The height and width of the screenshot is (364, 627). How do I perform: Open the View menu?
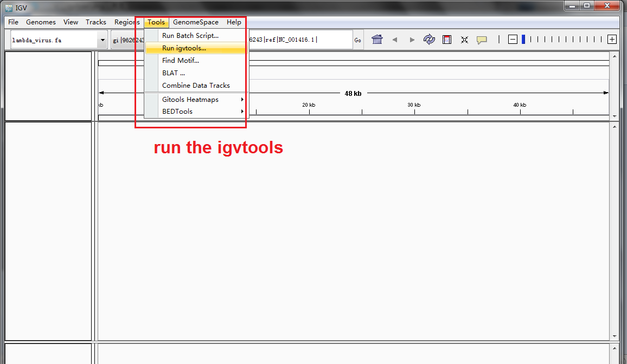pos(71,22)
